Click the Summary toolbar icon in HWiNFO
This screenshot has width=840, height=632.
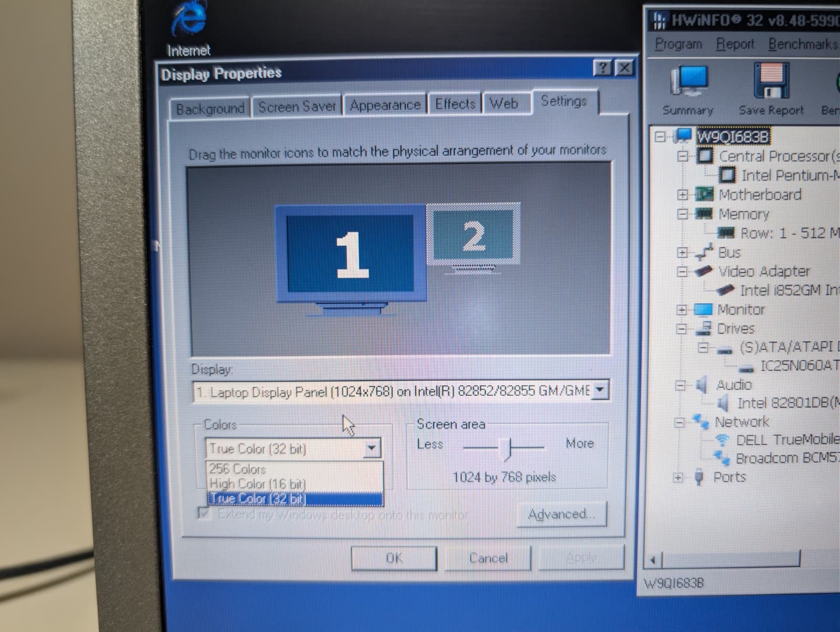pos(689,81)
